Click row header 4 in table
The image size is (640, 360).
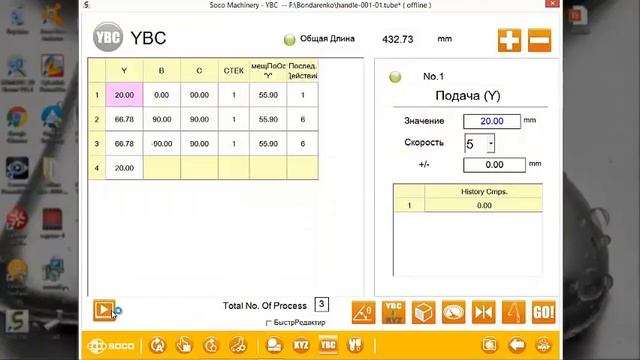click(x=97, y=168)
